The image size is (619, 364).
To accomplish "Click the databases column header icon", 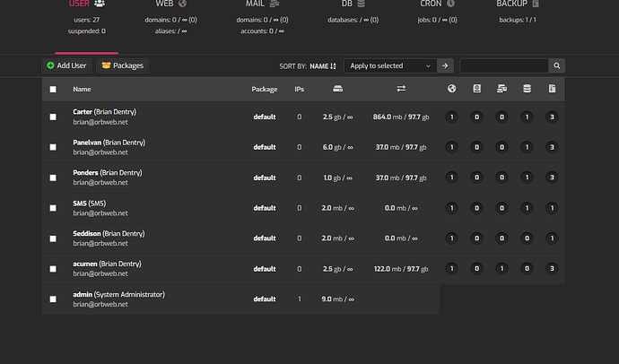I will 527,89.
